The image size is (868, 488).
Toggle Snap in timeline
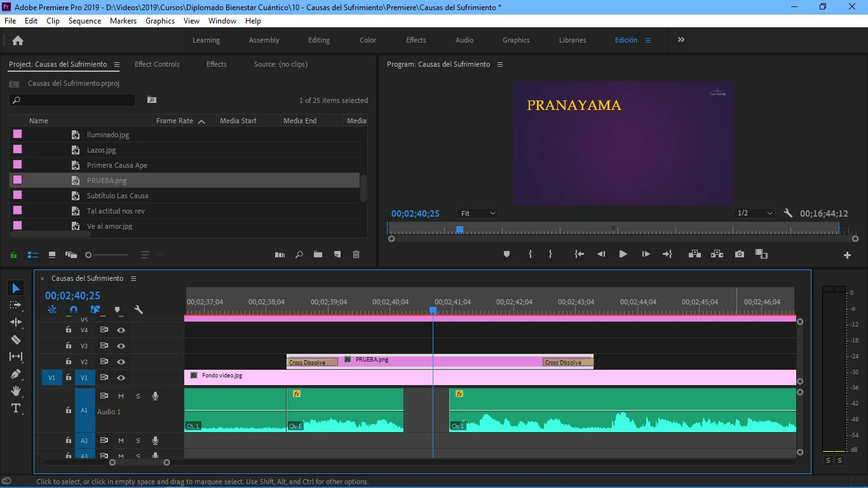74,310
